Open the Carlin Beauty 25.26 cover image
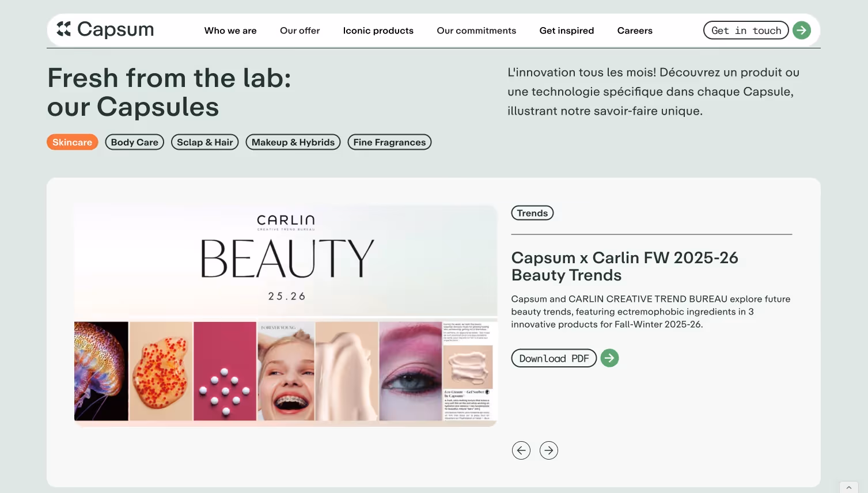 (286, 316)
